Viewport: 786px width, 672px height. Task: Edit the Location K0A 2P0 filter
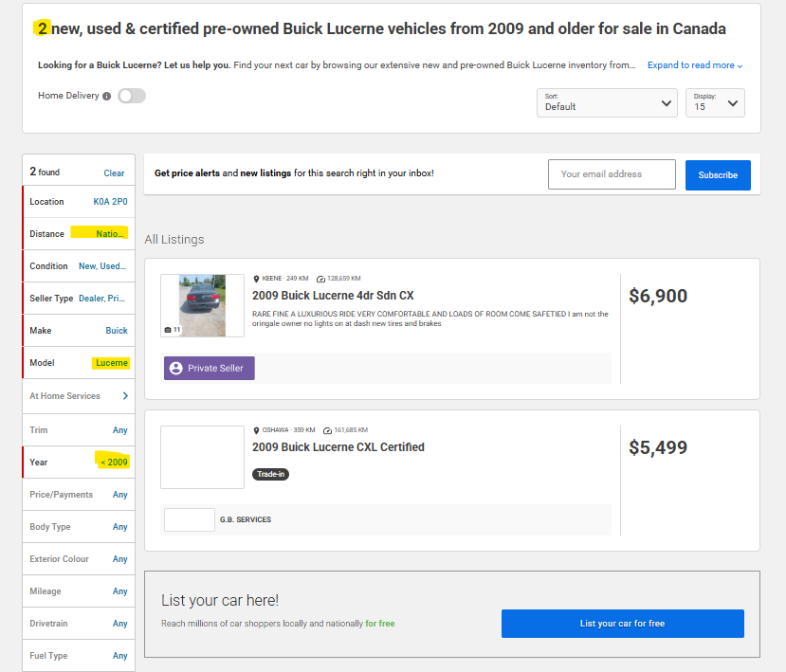click(x=79, y=202)
